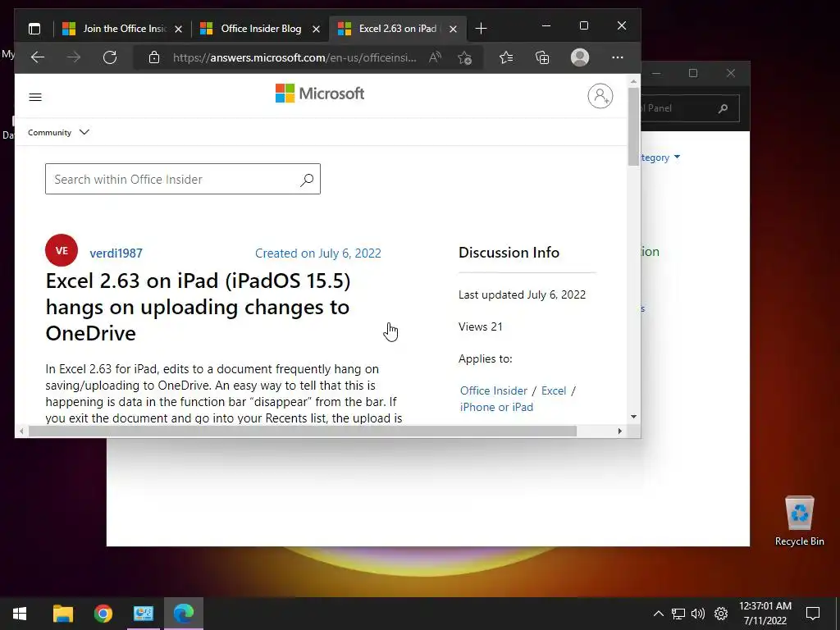This screenshot has height=630, width=840.
Task: Click the search magnifier in Office Insider box
Action: 307,180
